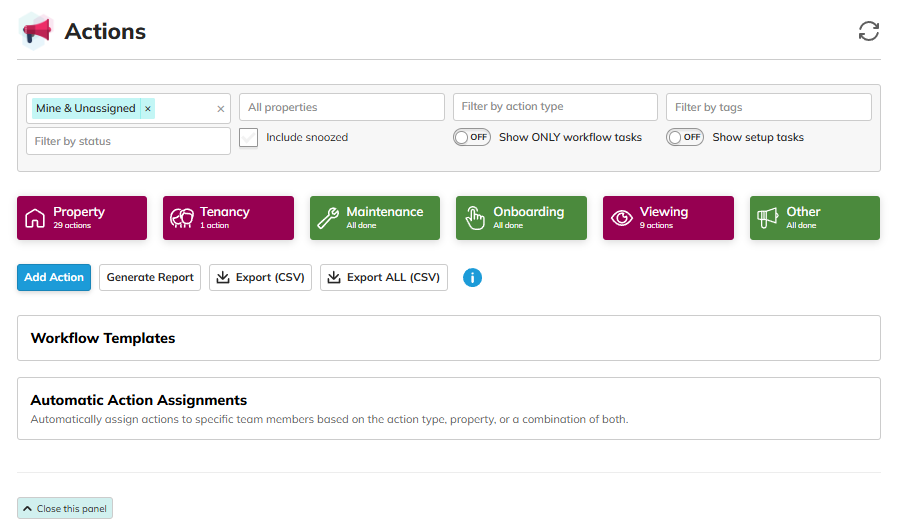Click the refresh icon at top right

869,31
